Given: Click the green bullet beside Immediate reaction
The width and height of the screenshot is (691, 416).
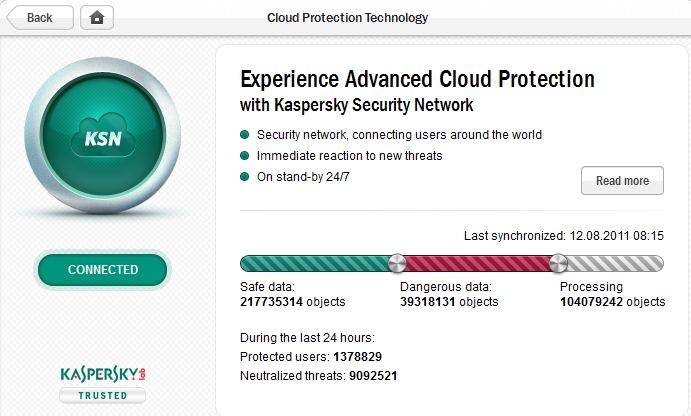Looking at the screenshot, I should click(x=245, y=156).
